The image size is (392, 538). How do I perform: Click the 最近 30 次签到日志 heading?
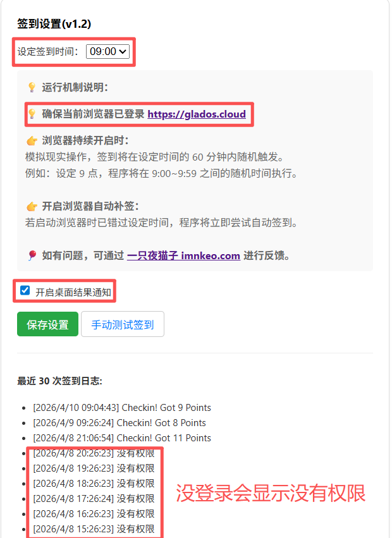59,381
